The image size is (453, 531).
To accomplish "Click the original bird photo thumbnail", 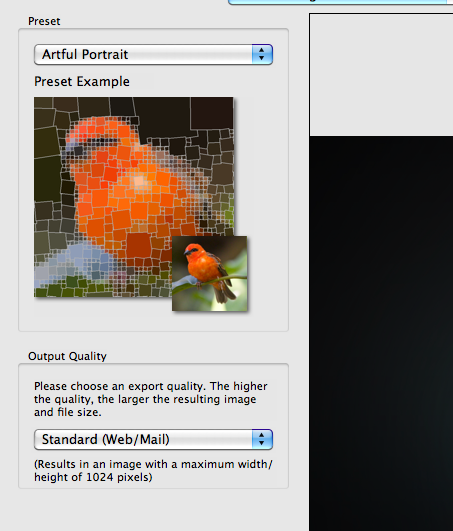I will pyautogui.click(x=210, y=273).
